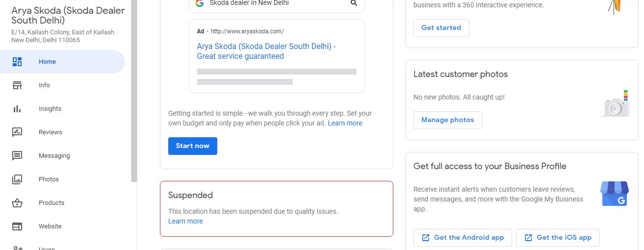Open the Insights bar chart icon

17,109
